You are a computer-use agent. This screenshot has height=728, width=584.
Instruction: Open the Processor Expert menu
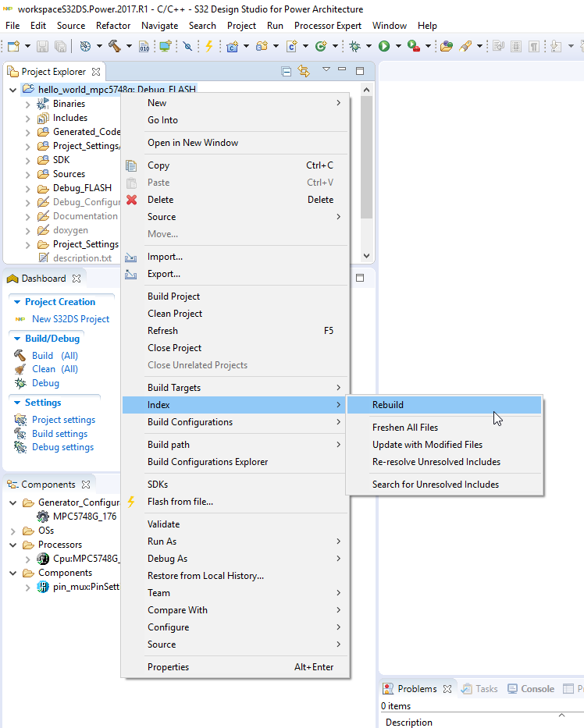[328, 26]
